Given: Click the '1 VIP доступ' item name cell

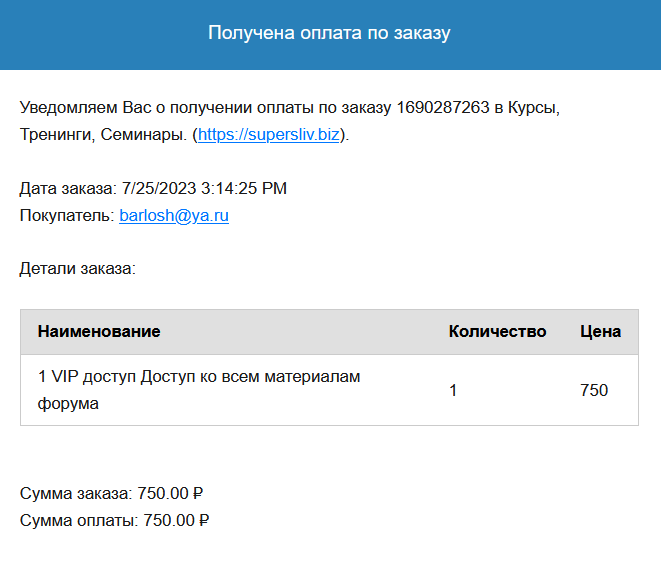Looking at the screenshot, I should pos(199,390).
